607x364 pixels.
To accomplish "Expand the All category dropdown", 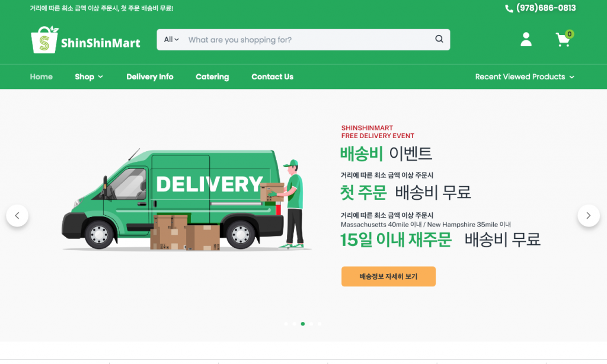I will [x=171, y=40].
